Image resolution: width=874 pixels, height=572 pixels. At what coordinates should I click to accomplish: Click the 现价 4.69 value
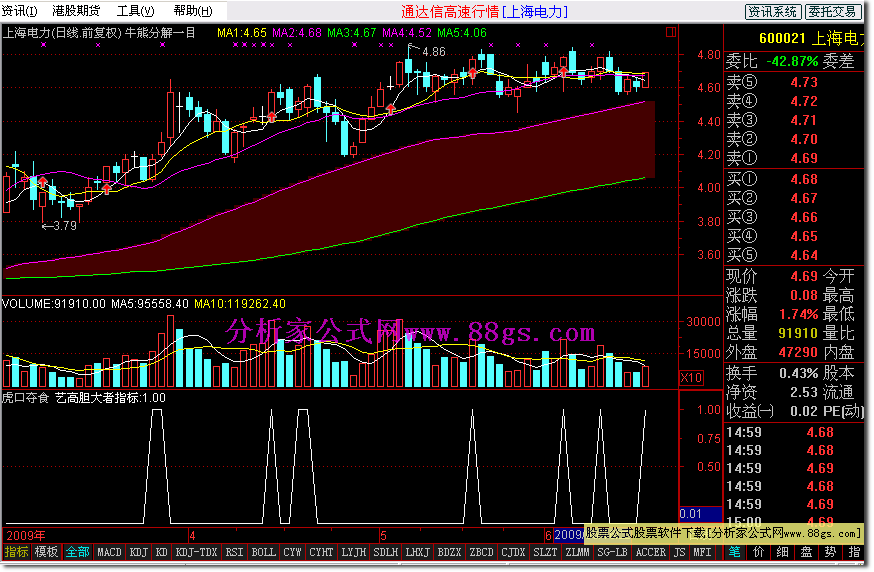coord(804,277)
